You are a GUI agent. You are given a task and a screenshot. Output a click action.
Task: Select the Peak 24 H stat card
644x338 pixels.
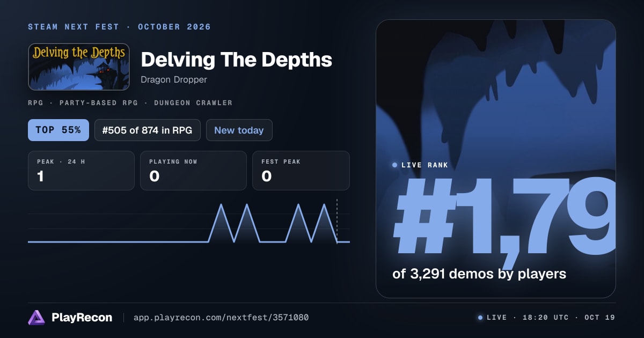pyautogui.click(x=81, y=171)
